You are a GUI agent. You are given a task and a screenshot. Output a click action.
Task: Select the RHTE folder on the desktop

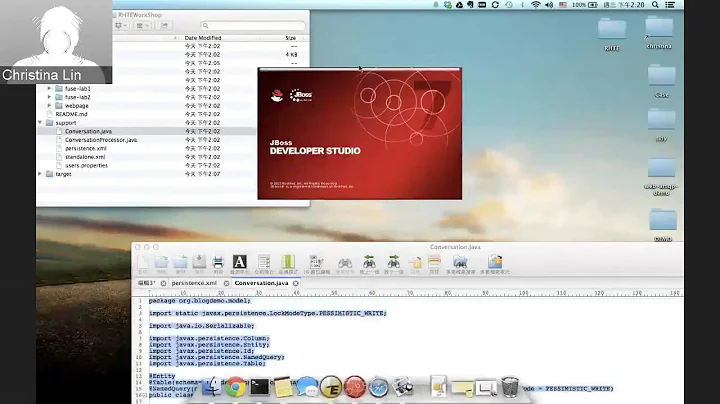point(612,34)
